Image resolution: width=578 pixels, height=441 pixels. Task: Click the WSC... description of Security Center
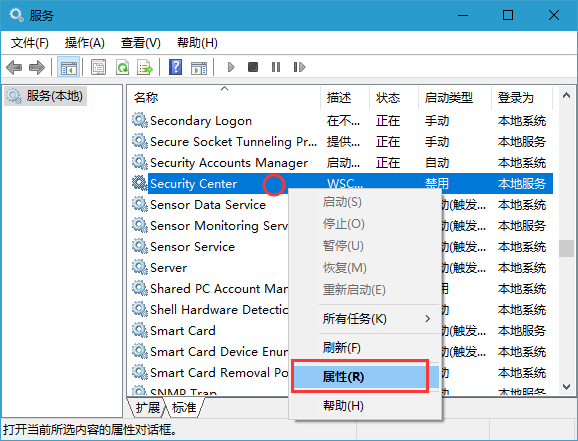click(345, 184)
